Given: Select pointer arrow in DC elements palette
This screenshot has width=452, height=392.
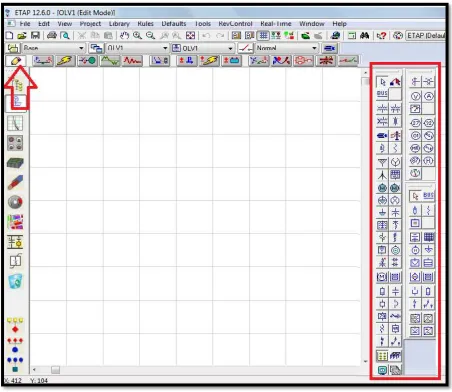Looking at the screenshot, I should pyautogui.click(x=415, y=196).
